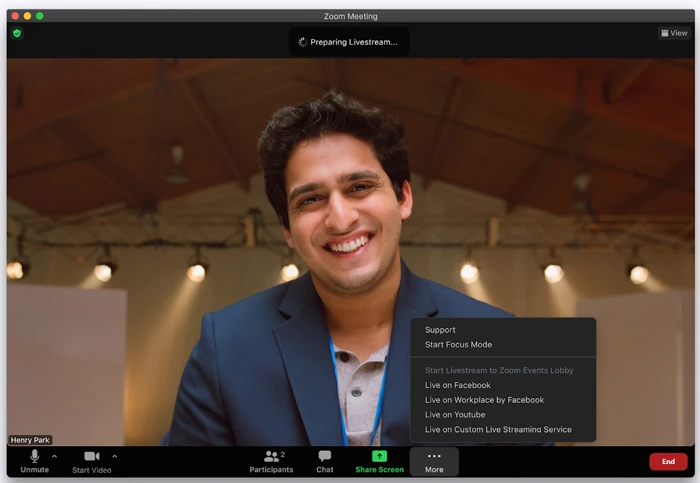Pick Live on Custom Live Streaming Service

tap(498, 430)
